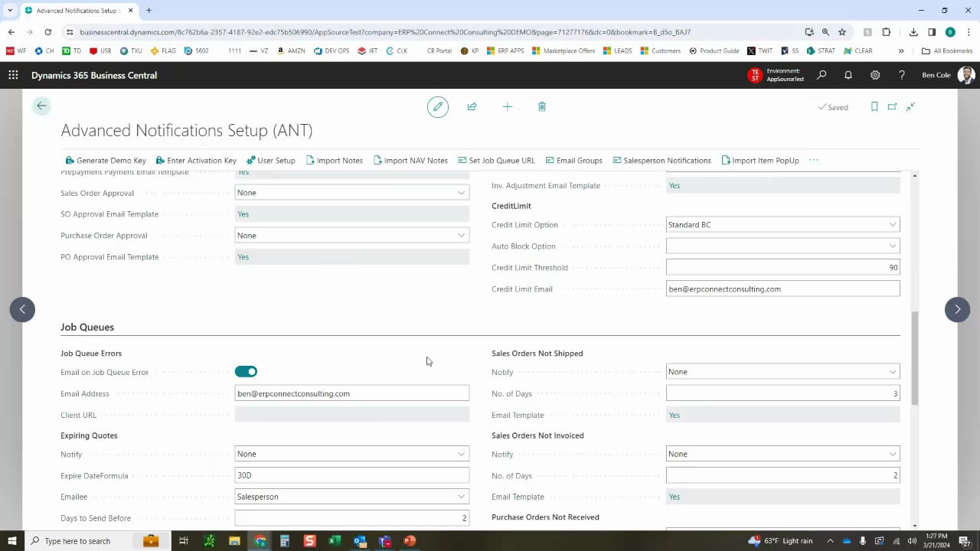Image resolution: width=980 pixels, height=551 pixels.
Task: Open the settings gear in the top bar
Action: (x=875, y=75)
